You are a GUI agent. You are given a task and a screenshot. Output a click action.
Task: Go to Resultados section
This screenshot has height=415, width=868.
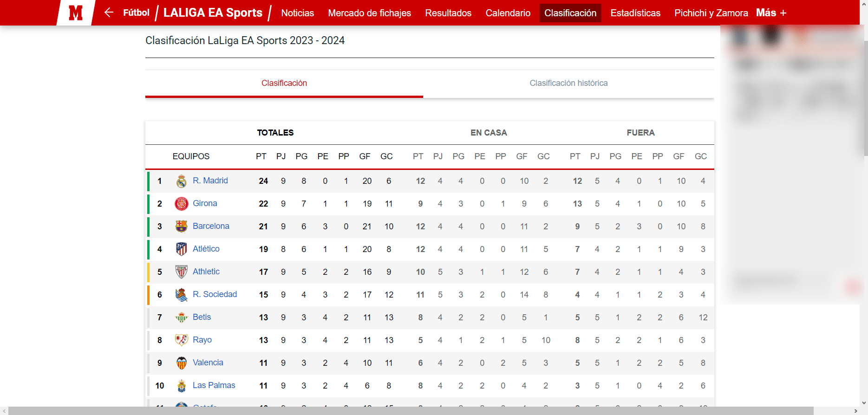click(448, 13)
